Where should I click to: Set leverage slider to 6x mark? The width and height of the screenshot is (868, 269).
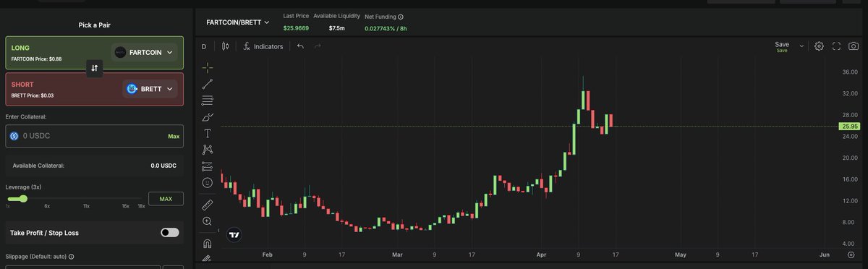tap(47, 206)
